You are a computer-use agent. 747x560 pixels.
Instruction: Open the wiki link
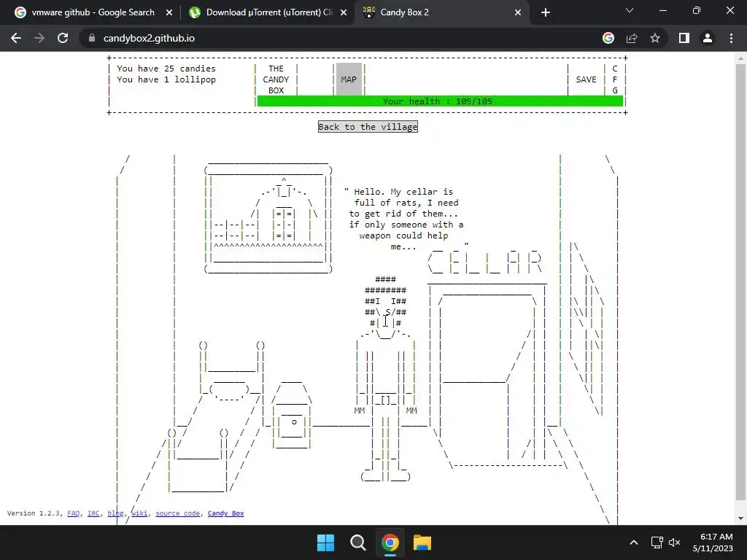(139, 513)
